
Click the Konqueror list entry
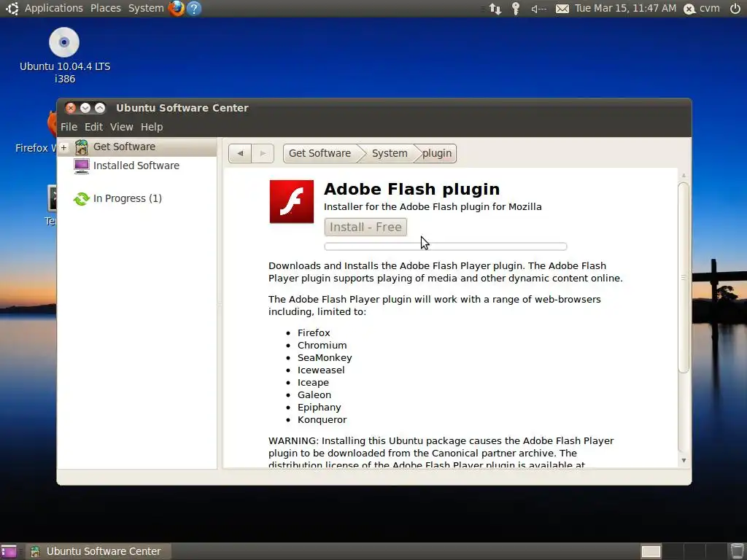click(x=322, y=419)
